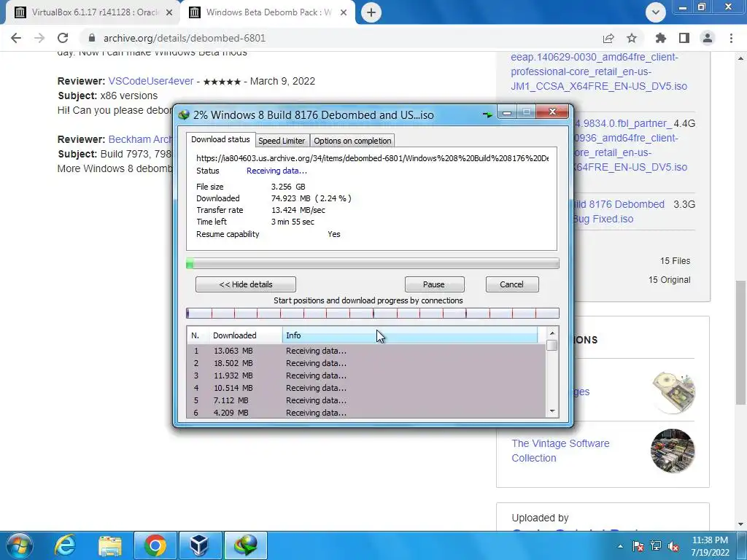
Task: Select connection row 2 with 18.502 MB
Action: click(366, 363)
